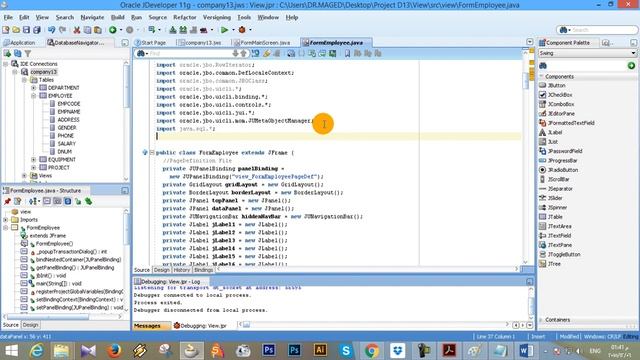Click the Design tab in Structure panel
This screenshot has height=360, width=640.
click(30, 325)
